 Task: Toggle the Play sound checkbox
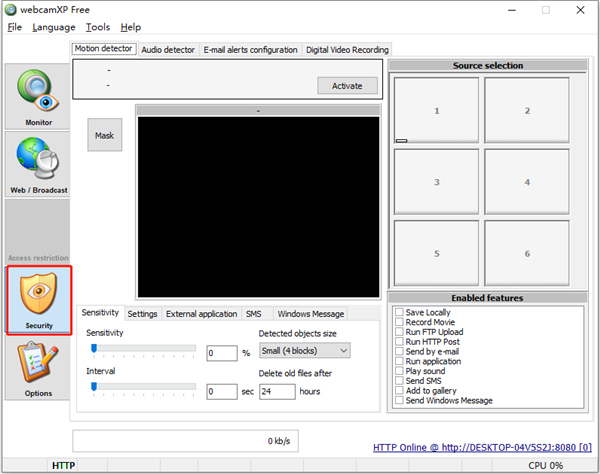400,371
